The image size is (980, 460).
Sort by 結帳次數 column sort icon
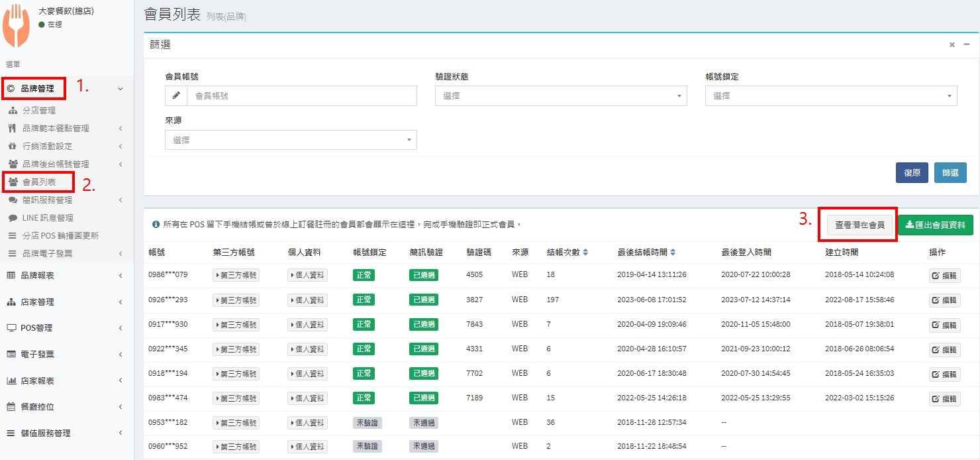[585, 253]
